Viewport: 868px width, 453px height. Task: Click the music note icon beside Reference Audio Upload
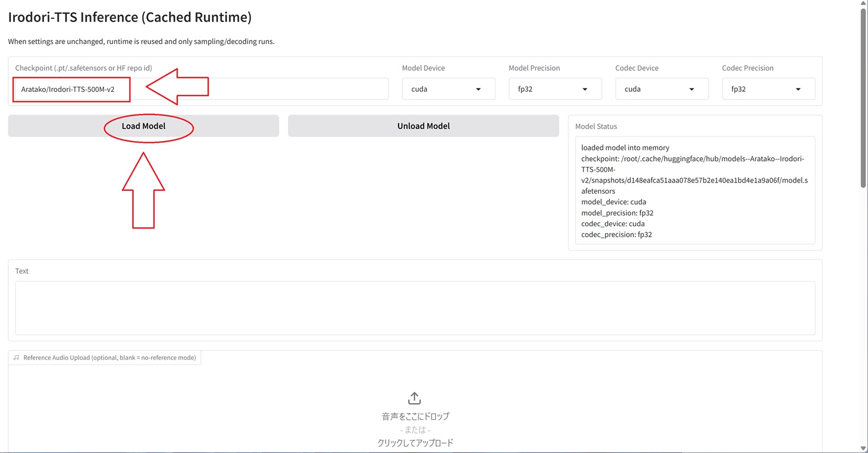[16, 358]
